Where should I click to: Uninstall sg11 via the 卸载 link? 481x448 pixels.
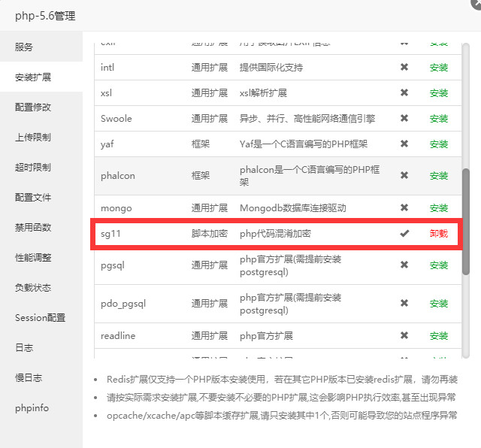point(438,234)
